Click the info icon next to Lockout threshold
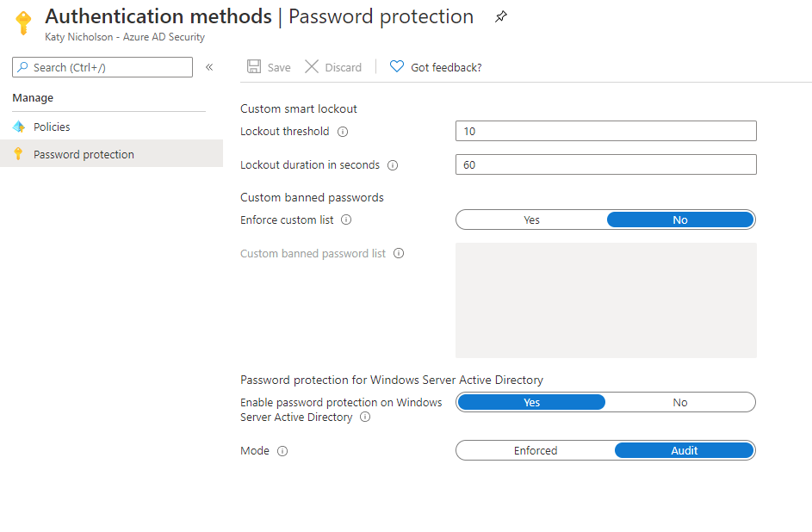 tap(343, 132)
